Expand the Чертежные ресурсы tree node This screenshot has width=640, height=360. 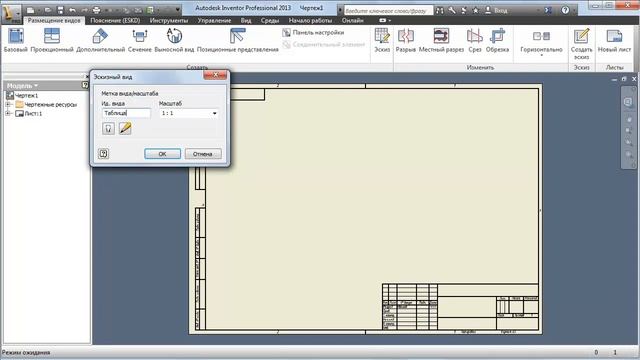[8, 104]
